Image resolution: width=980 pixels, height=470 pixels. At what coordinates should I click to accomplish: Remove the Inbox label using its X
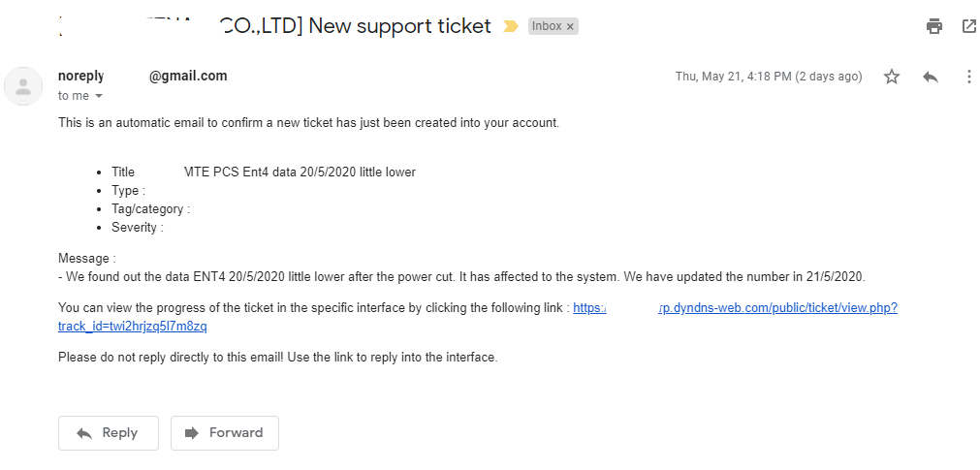(x=570, y=27)
